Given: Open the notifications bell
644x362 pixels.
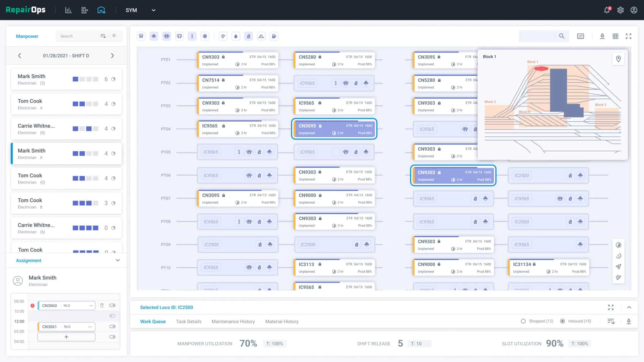Looking at the screenshot, I should [607, 10].
